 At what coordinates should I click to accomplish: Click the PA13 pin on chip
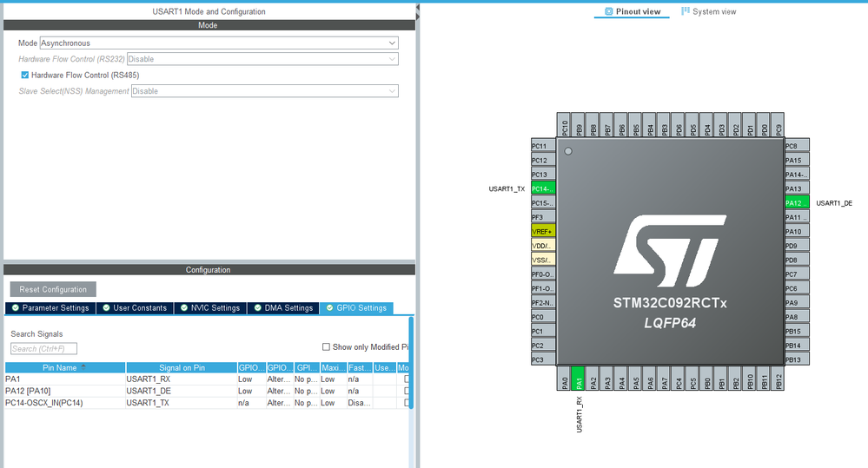797,188
